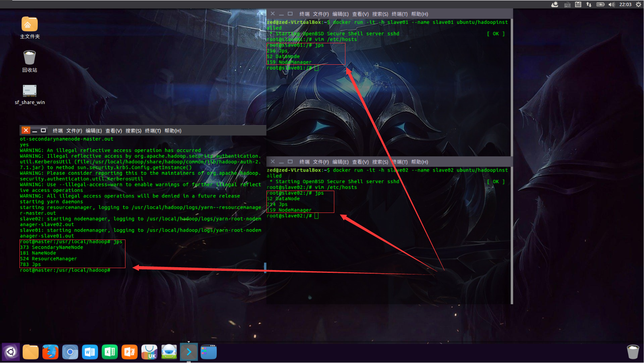Open the robot-head software center icon
Viewport: 644px width, 363px height.
pos(169,352)
